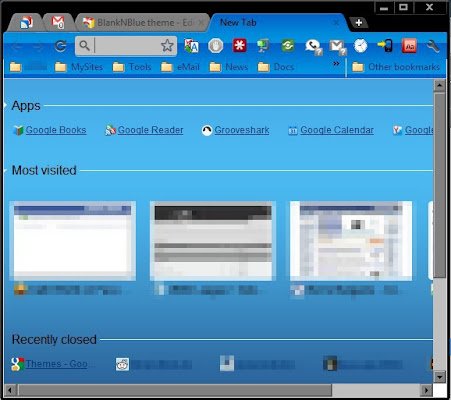Open the red asterisk password extension
Screen dimensions: 451x400
(x=239, y=46)
